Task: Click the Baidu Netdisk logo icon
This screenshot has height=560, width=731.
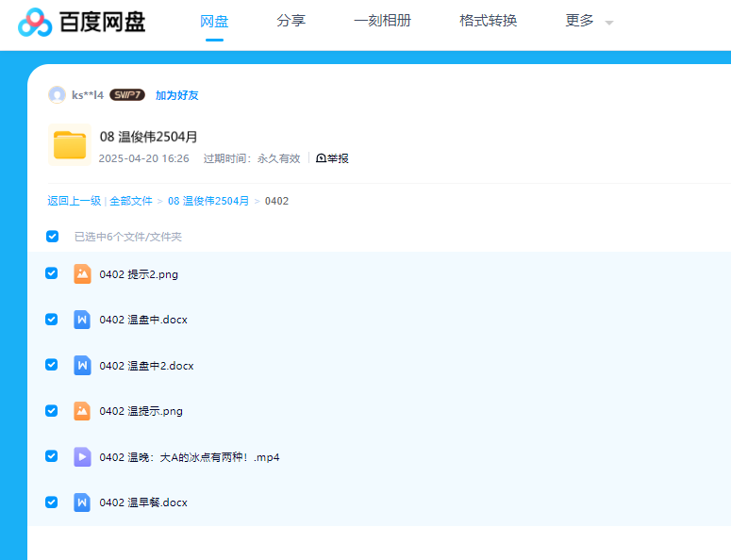Action: 35,22
